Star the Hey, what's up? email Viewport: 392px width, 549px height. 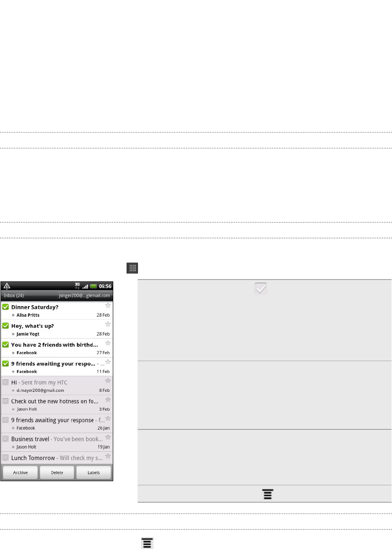click(x=108, y=324)
